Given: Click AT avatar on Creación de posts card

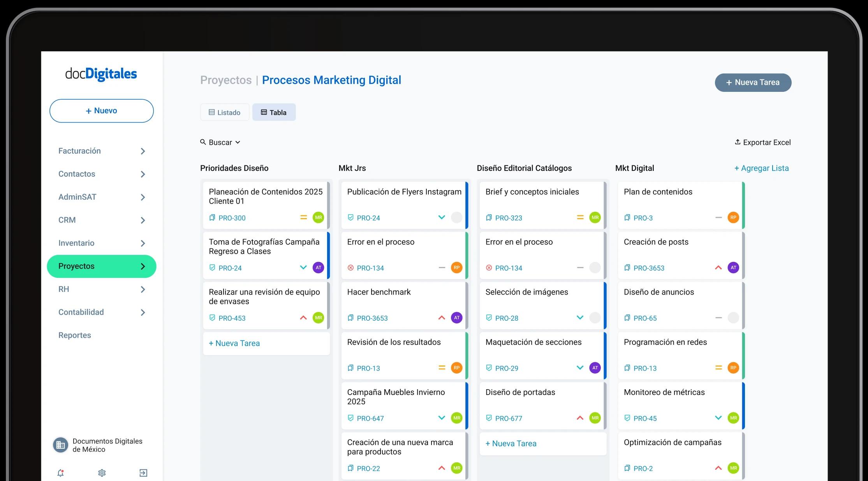Looking at the screenshot, I should pyautogui.click(x=733, y=268).
